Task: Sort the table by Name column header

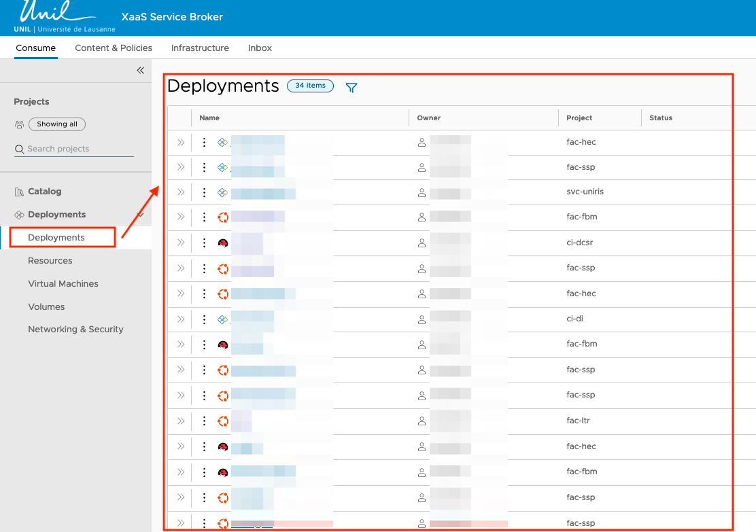Action: pos(209,118)
